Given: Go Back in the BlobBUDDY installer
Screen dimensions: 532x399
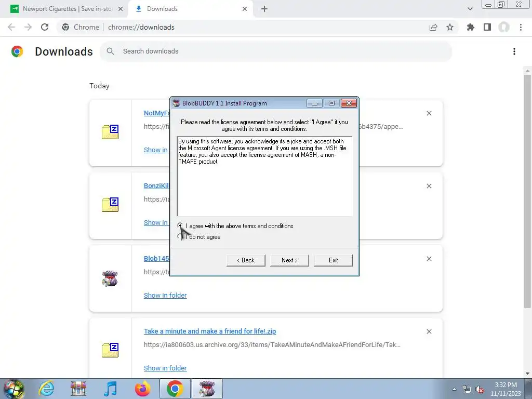Looking at the screenshot, I should (x=246, y=260).
